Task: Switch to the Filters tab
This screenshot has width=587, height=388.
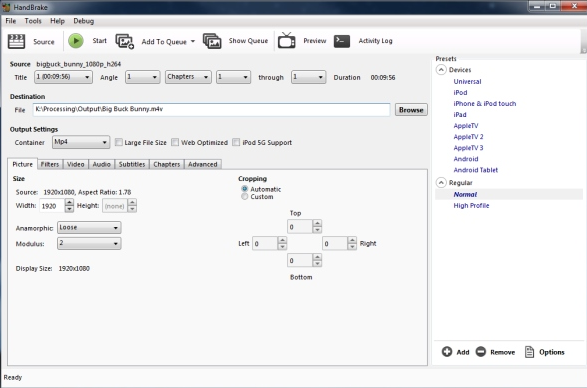Action: click(x=50, y=164)
